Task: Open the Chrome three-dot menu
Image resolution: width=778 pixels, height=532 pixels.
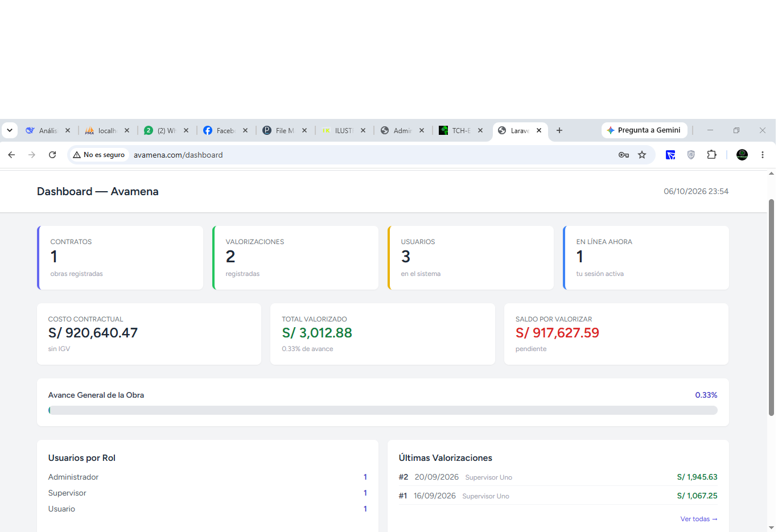Action: click(x=763, y=155)
